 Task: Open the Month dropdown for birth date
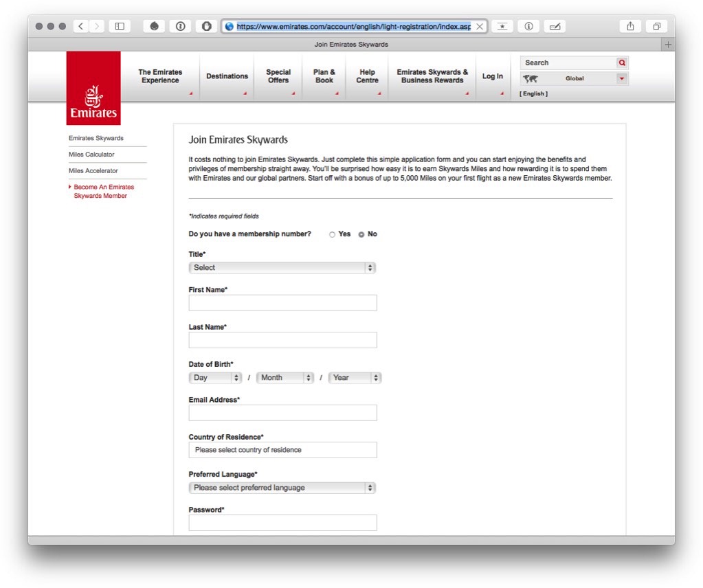pos(284,378)
